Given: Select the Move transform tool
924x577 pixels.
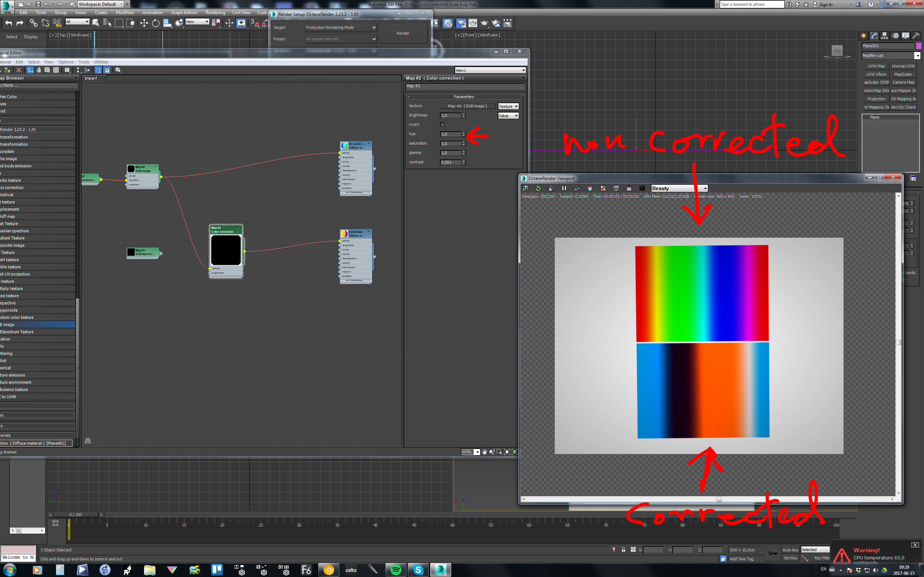Looking at the screenshot, I should (144, 23).
